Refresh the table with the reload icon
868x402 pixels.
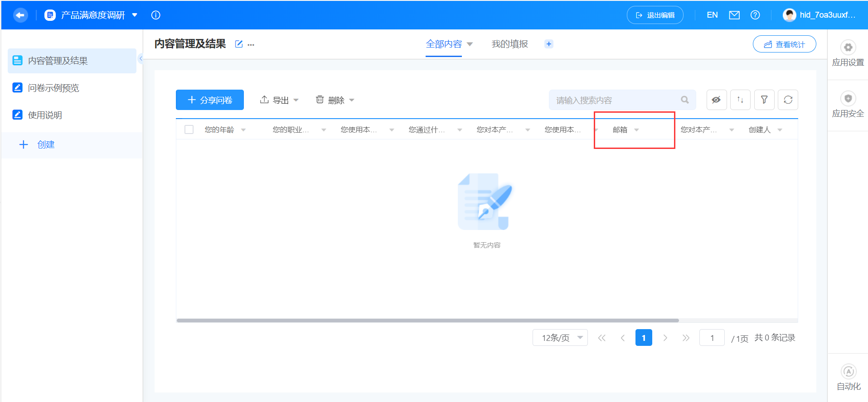[788, 100]
